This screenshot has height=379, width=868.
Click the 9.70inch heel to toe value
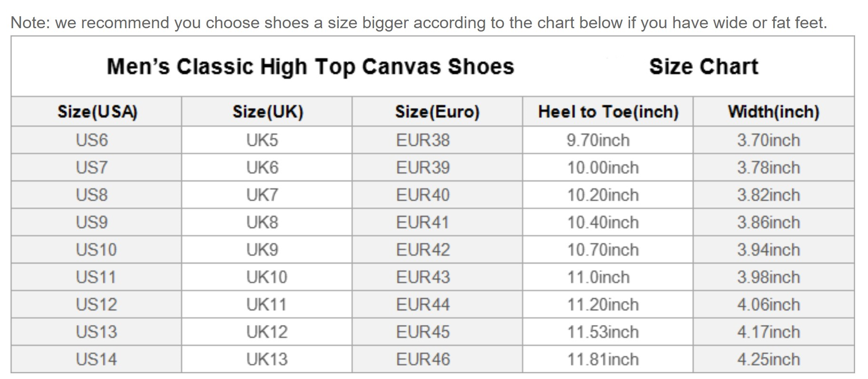(598, 140)
